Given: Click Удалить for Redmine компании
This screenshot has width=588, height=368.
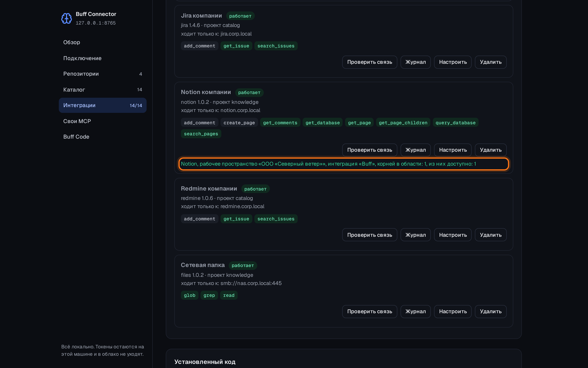Looking at the screenshot, I should [491, 235].
